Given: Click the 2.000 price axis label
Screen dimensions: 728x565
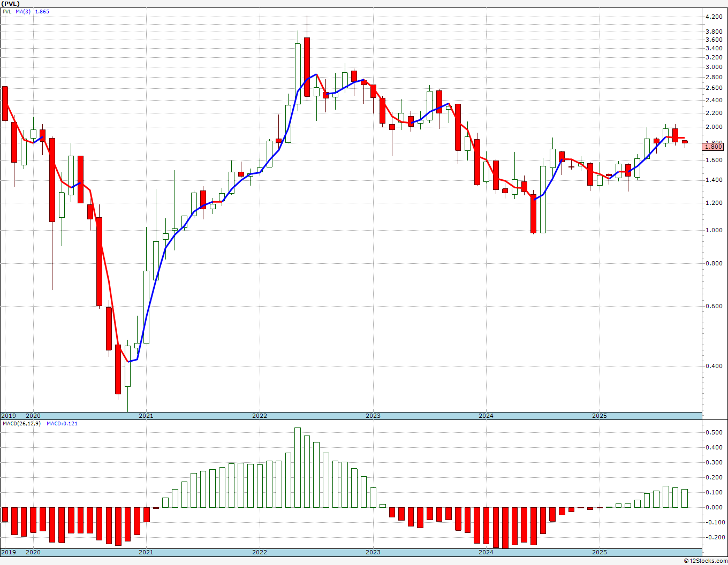Looking at the screenshot, I should click(714, 127).
